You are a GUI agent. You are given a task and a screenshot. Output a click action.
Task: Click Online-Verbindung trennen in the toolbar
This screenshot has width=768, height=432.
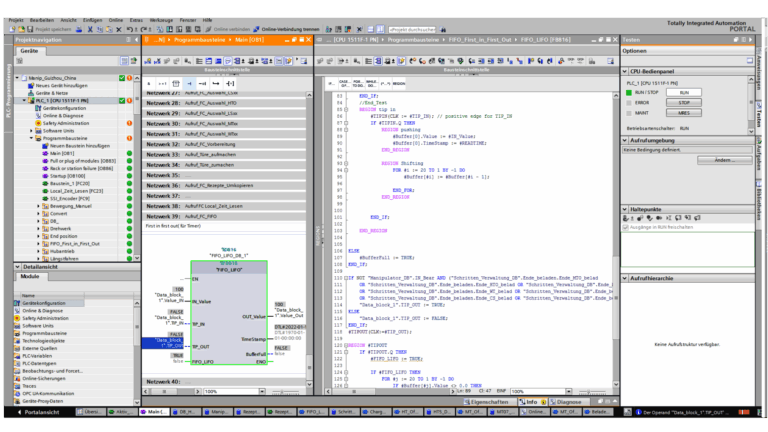286,29
